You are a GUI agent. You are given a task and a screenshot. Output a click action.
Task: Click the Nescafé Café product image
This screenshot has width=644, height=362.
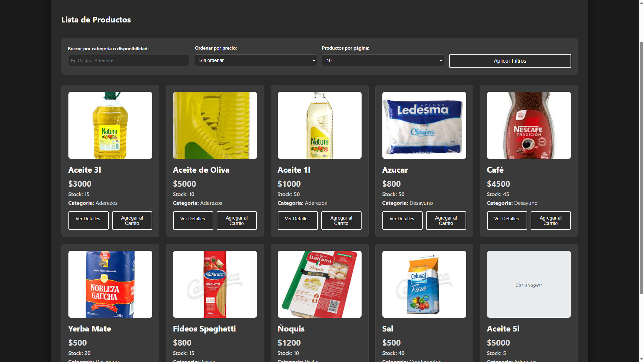coord(529,125)
